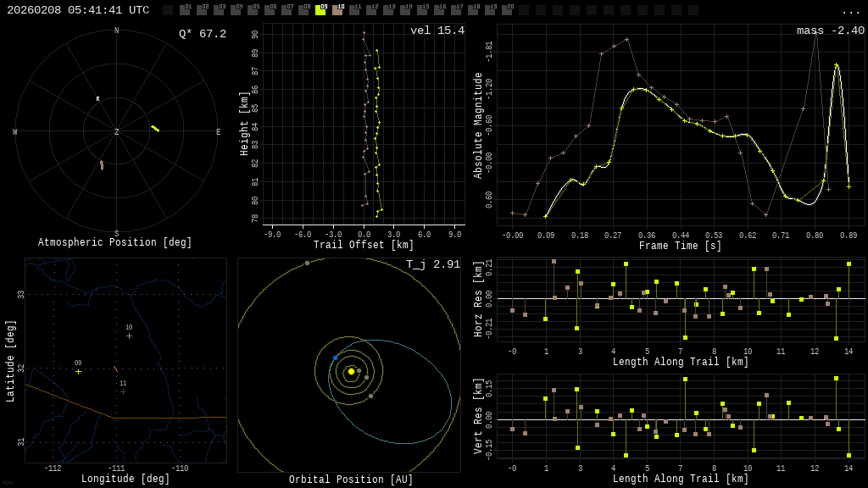Toggle the station 11 square in top bar

(354, 10)
